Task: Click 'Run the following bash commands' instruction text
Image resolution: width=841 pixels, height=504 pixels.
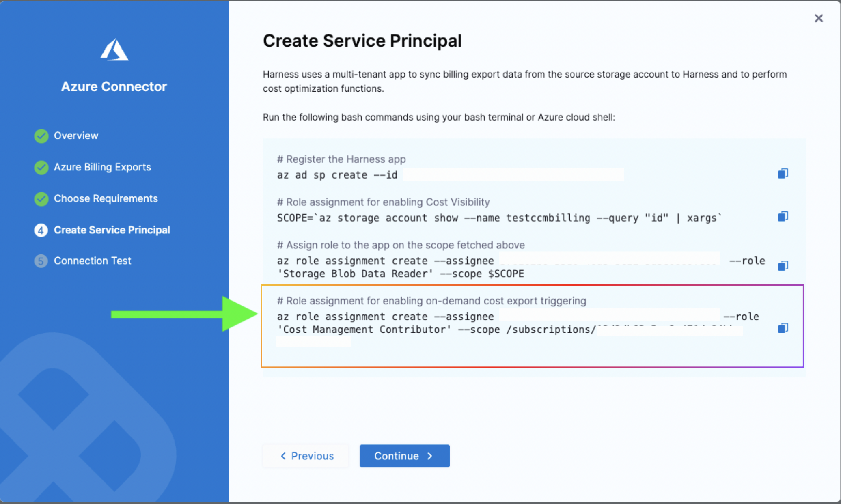Action: pyautogui.click(x=439, y=117)
